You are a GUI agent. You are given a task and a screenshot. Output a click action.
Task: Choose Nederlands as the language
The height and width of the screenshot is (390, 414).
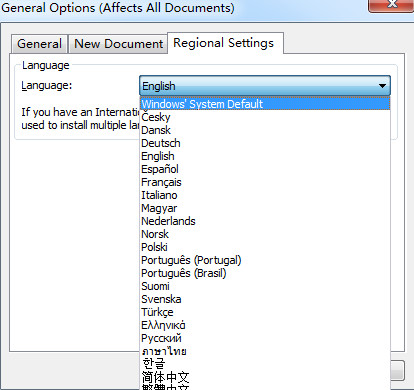pos(265,221)
